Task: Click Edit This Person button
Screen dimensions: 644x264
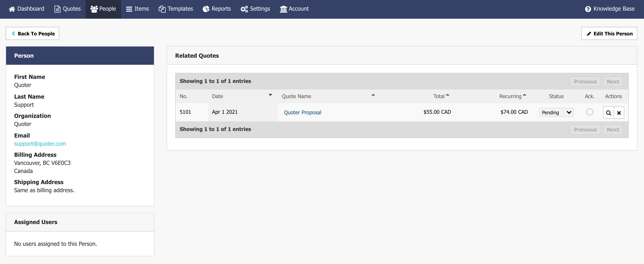Action: click(x=609, y=33)
